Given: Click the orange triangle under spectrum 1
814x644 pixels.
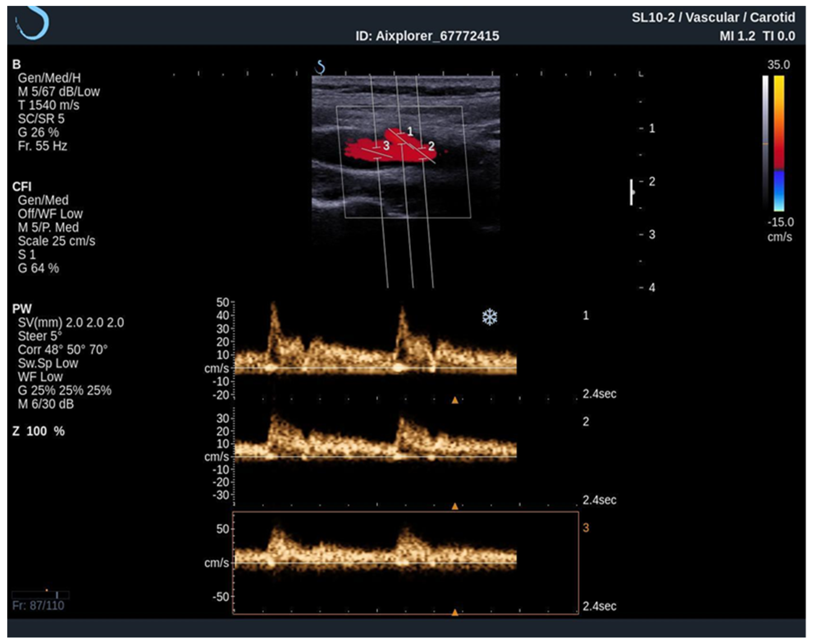Looking at the screenshot, I should [x=455, y=400].
